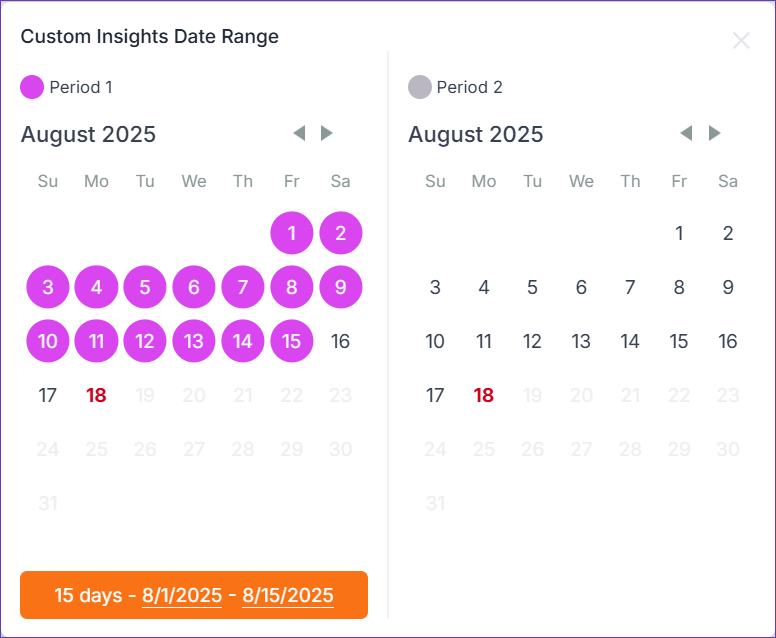Go to previous month in Period 2 calendar
The height and width of the screenshot is (638, 776).
coord(686,133)
